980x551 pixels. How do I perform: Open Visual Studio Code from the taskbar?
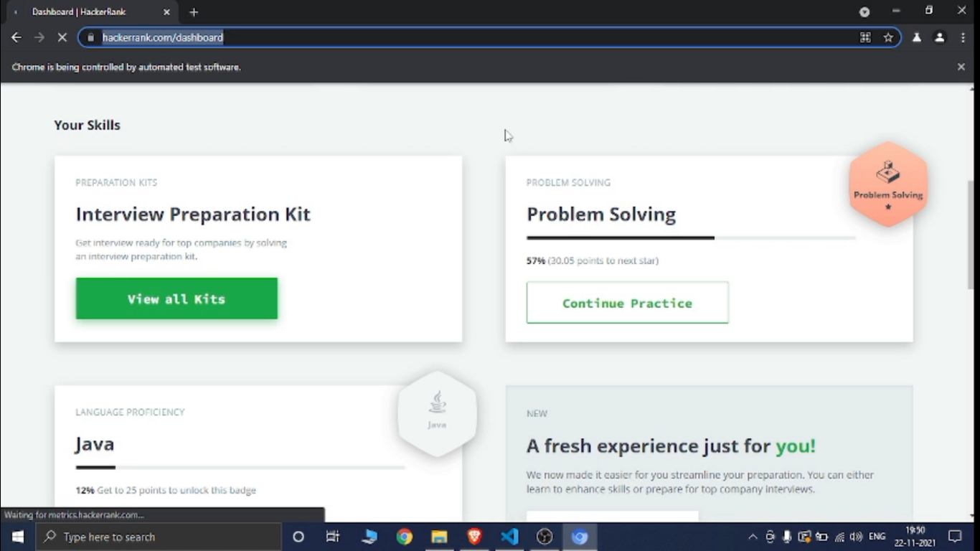(x=509, y=537)
